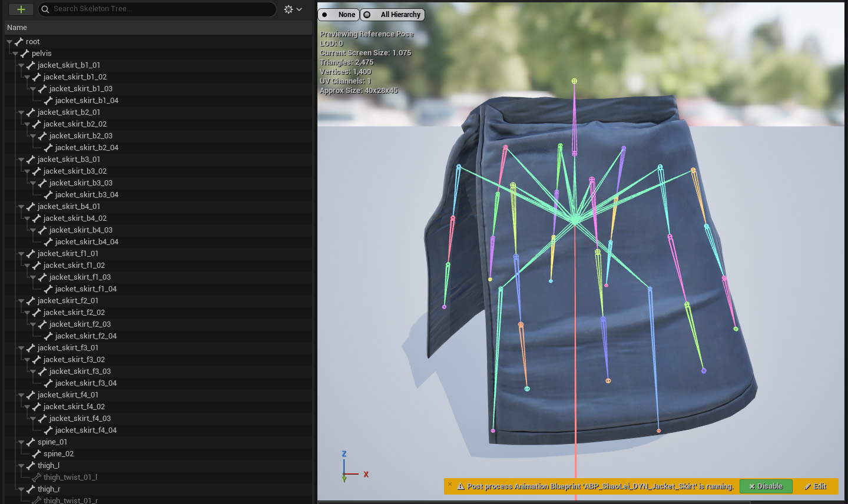Select the None radio option
The height and width of the screenshot is (504, 848).
pos(339,15)
